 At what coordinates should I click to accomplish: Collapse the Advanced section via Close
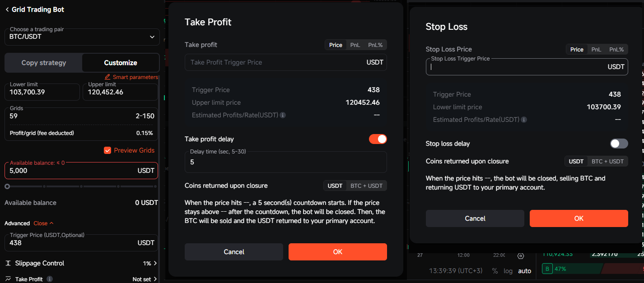coord(43,223)
